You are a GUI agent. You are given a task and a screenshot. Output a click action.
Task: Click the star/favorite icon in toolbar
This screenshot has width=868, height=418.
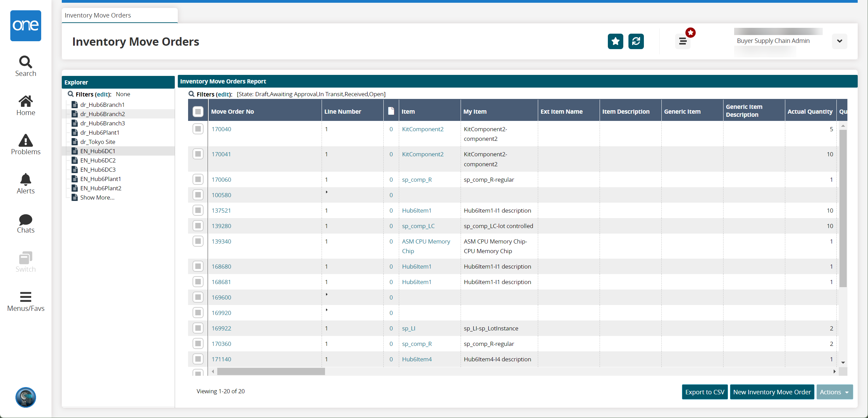pos(616,42)
